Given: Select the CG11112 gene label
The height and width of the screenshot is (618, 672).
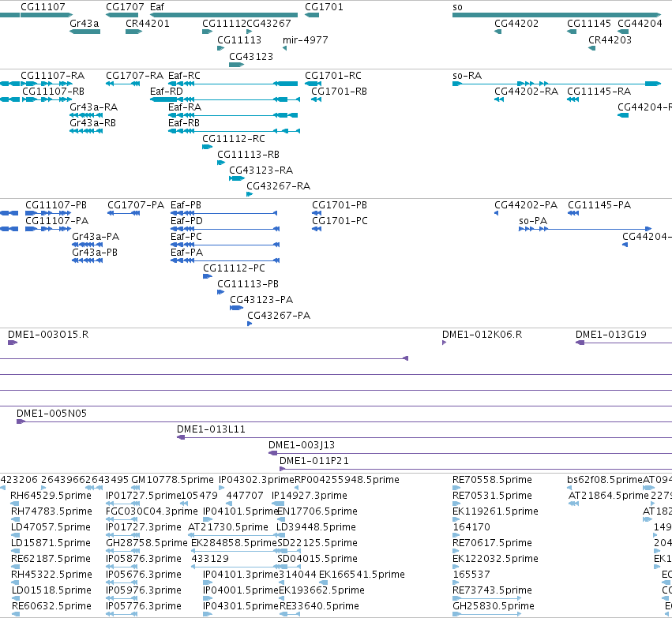Looking at the screenshot, I should coord(224,23).
